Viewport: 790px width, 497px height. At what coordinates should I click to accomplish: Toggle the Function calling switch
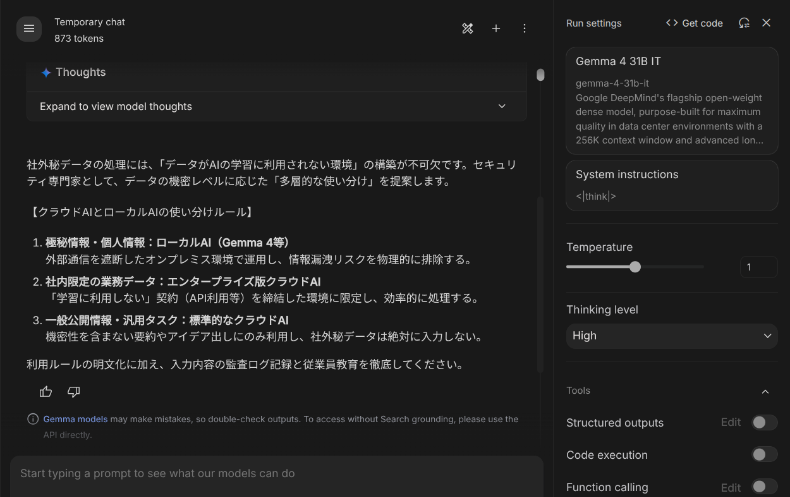(x=764, y=487)
